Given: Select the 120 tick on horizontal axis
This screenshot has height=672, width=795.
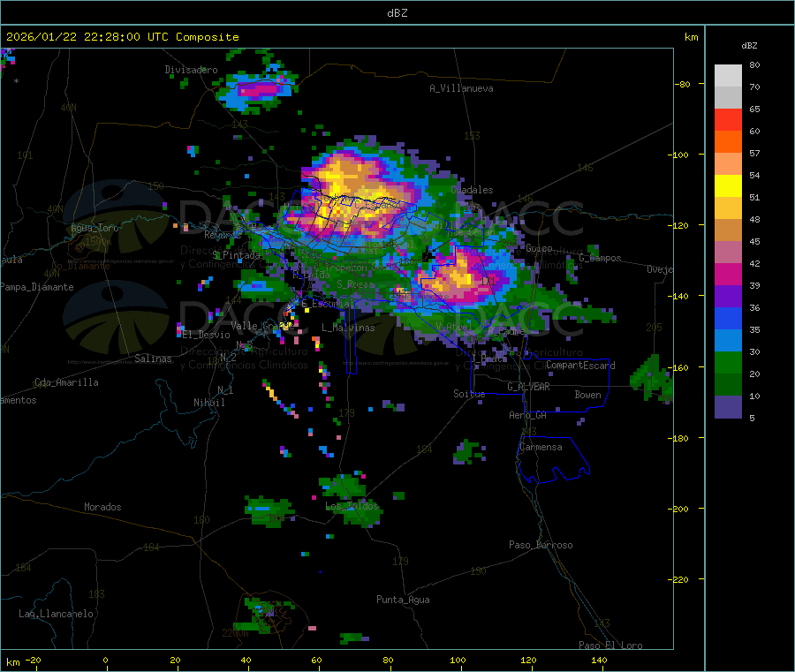Looking at the screenshot, I should (528, 660).
